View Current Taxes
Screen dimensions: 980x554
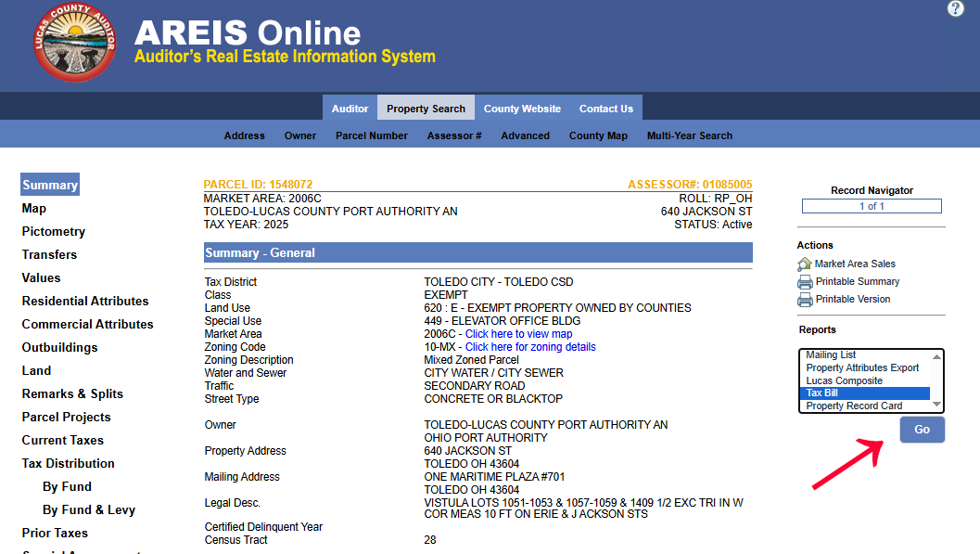[62, 440]
